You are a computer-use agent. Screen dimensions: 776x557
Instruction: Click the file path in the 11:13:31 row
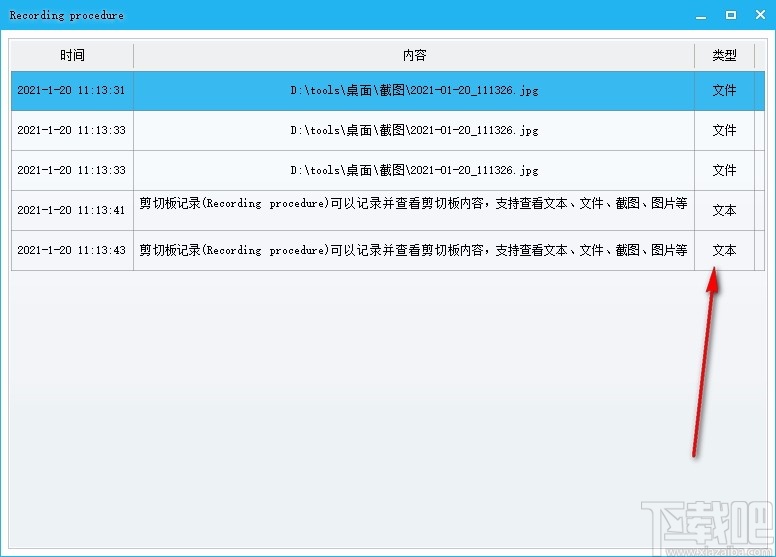pos(414,90)
